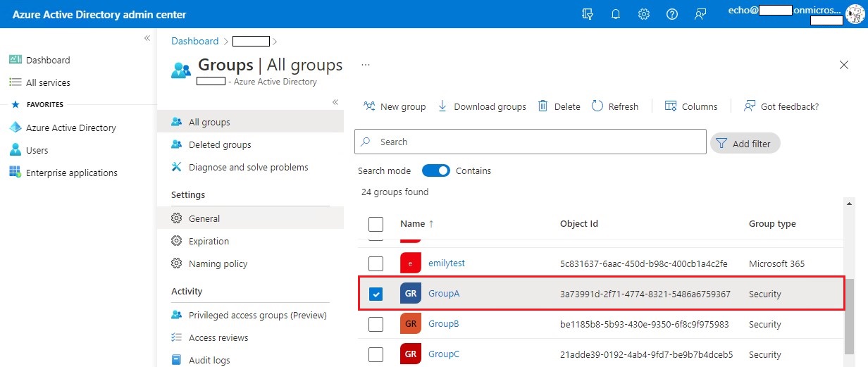Open the GroupC group link

pos(444,354)
